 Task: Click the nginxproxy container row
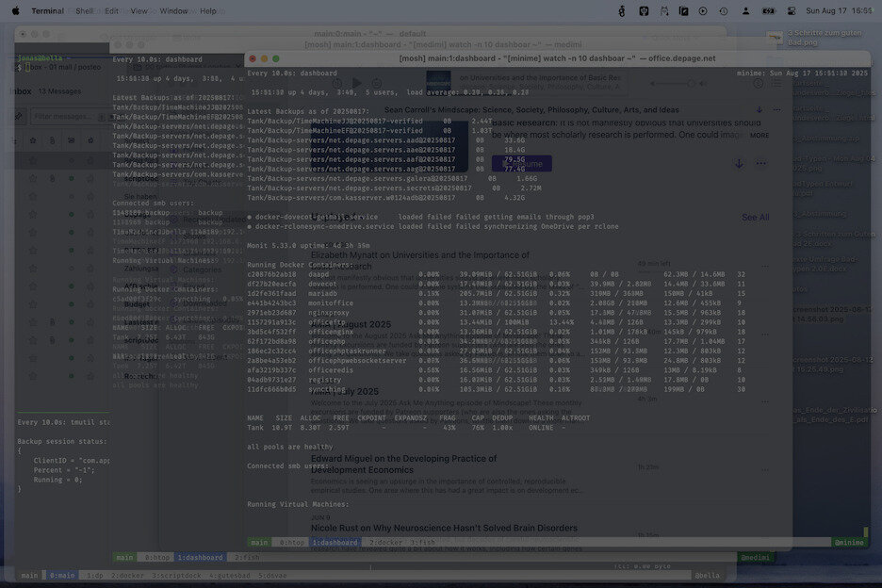(496, 312)
